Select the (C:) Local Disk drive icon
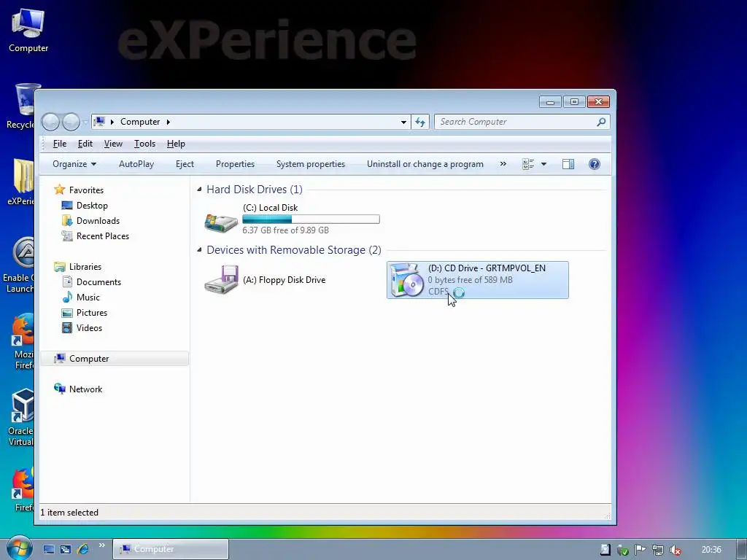Viewport: 747px width, 560px height. 221,222
